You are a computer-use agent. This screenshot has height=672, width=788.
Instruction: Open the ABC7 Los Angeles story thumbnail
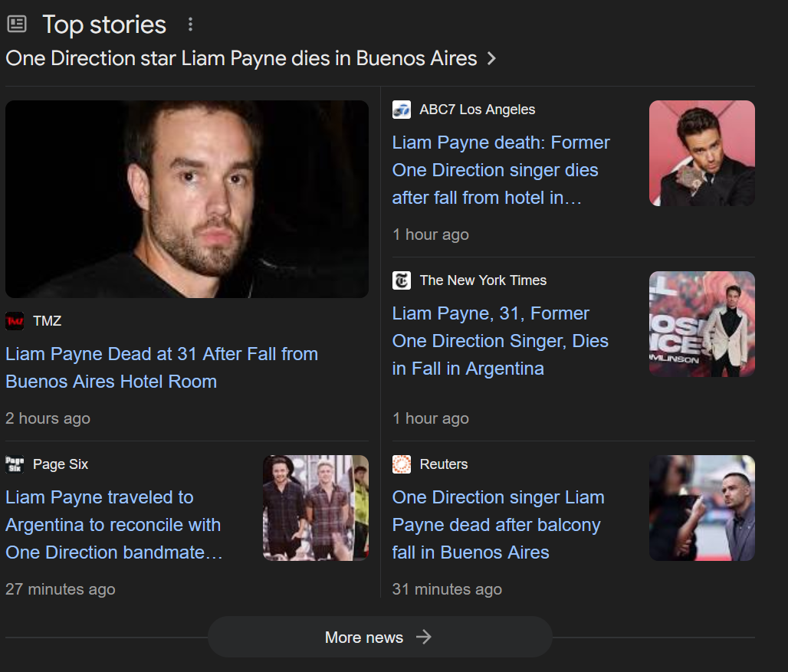click(x=702, y=153)
